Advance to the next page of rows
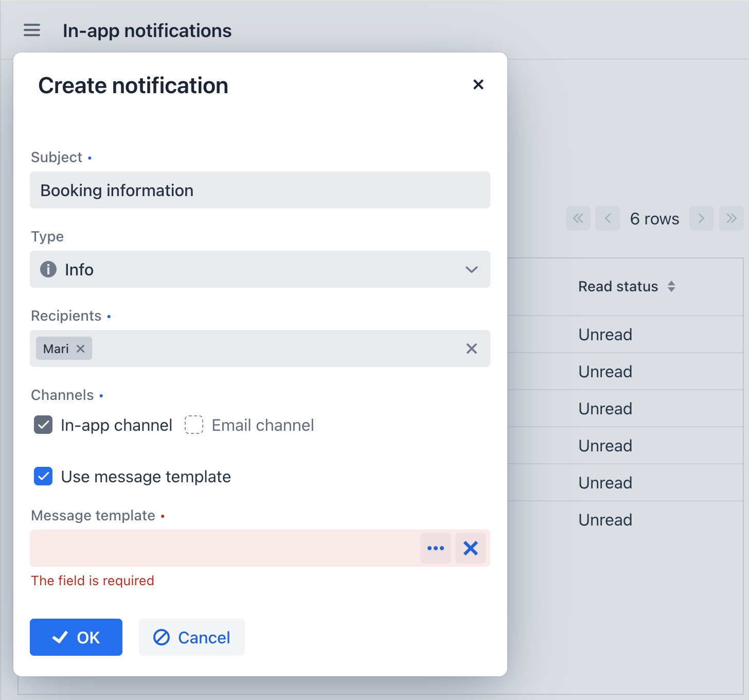The width and height of the screenshot is (749, 700). point(701,218)
